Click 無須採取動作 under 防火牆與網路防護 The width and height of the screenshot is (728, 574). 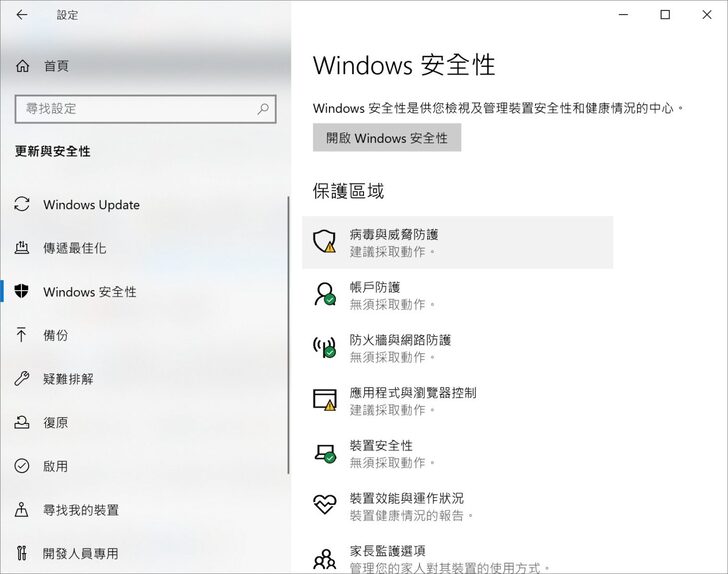point(392,358)
